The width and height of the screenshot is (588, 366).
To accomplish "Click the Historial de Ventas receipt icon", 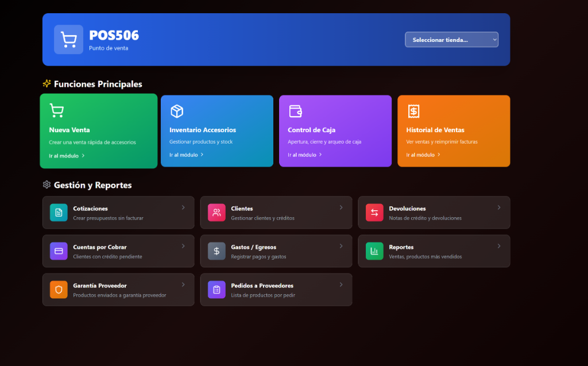I will click(413, 111).
